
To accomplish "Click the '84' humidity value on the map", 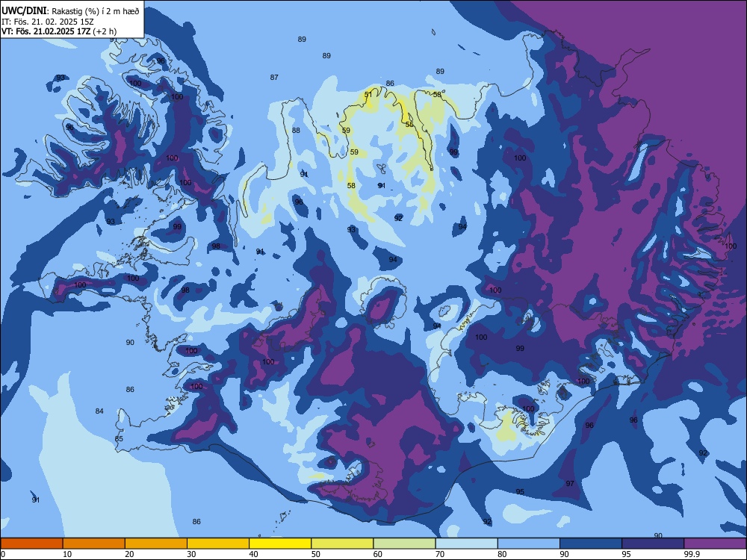I will [99, 411].
